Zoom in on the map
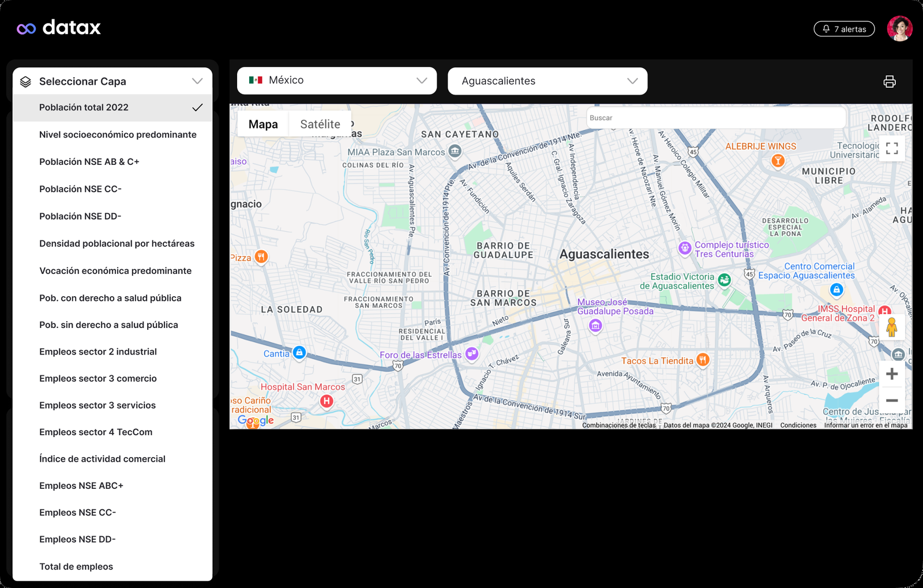The height and width of the screenshot is (588, 923). point(892,374)
